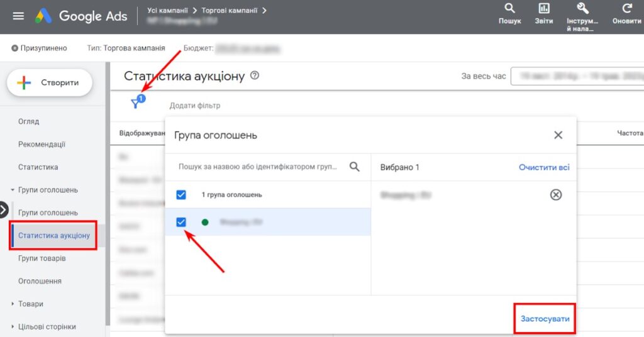The width and height of the screenshot is (644, 337).
Task: Open the date range selector field
Action: 577,76
